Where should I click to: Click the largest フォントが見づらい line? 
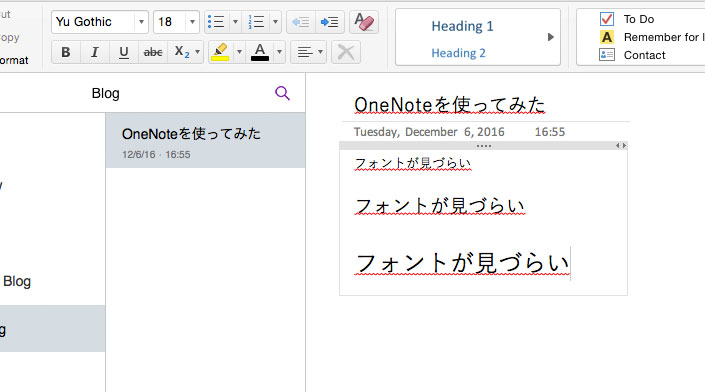(x=462, y=263)
